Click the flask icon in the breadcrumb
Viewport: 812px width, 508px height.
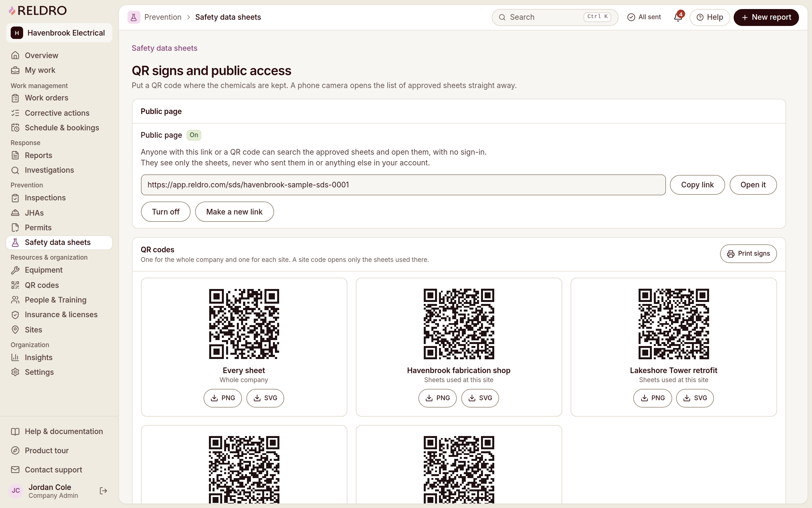134,17
